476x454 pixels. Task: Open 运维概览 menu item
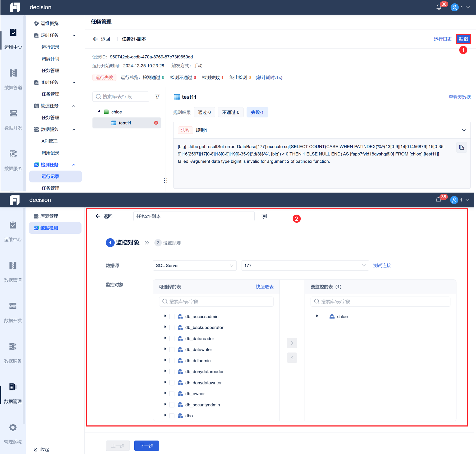(49, 24)
